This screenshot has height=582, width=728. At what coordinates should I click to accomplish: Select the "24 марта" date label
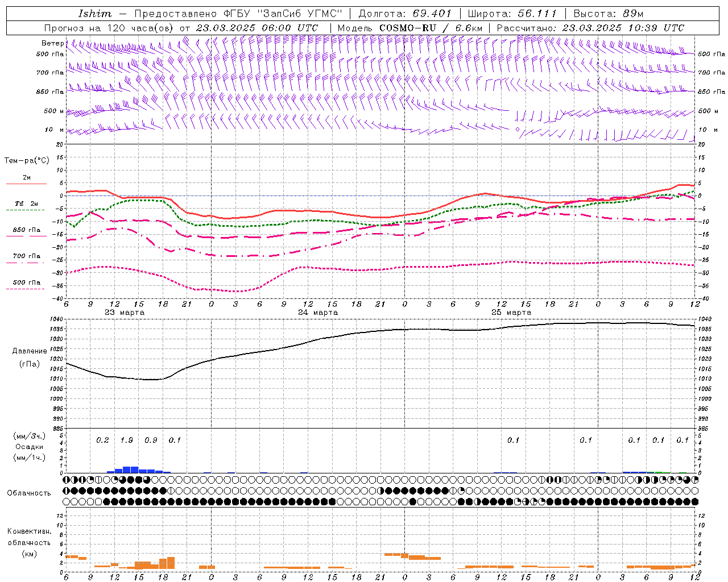[318, 313]
